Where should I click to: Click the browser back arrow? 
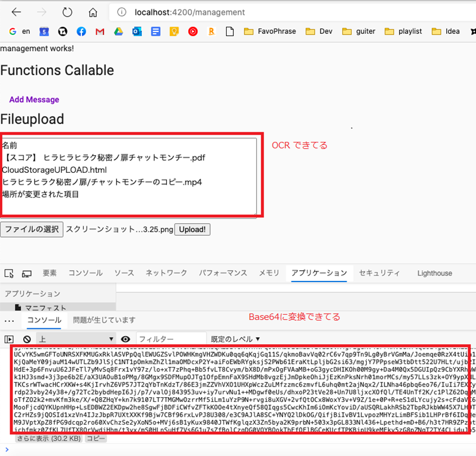click(17, 12)
